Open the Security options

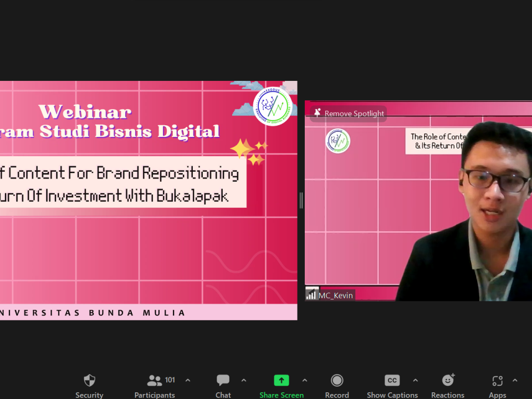point(89,386)
